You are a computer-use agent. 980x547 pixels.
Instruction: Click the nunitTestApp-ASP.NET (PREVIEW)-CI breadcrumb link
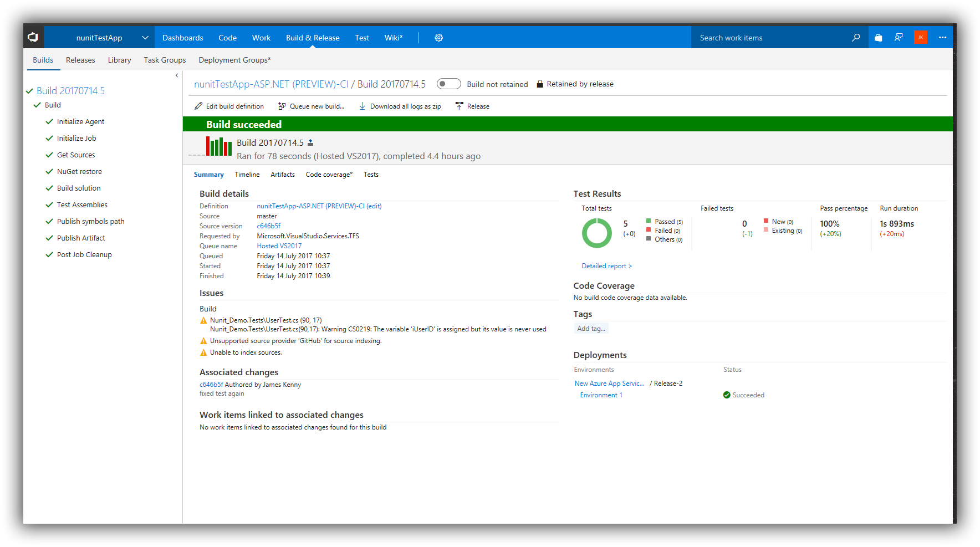tap(271, 84)
